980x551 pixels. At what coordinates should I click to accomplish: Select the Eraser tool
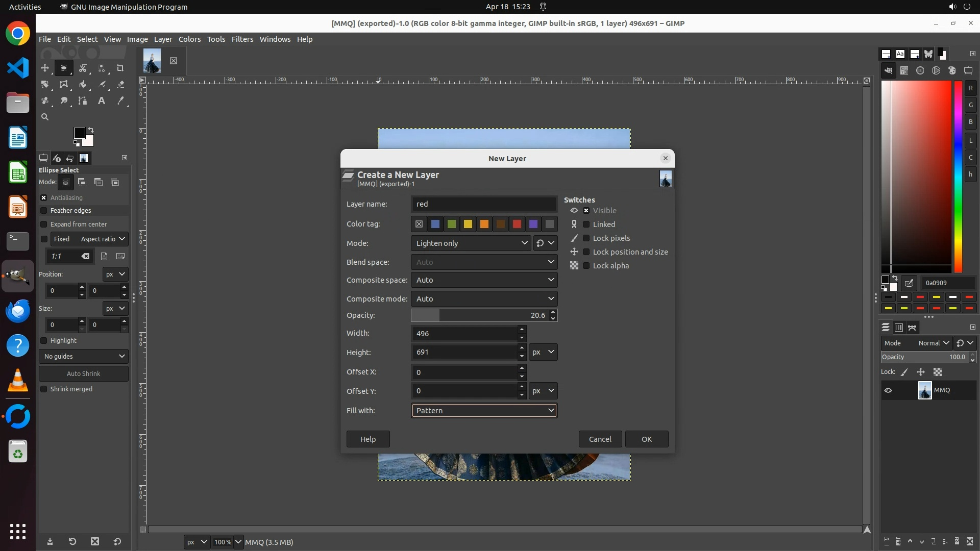click(120, 84)
